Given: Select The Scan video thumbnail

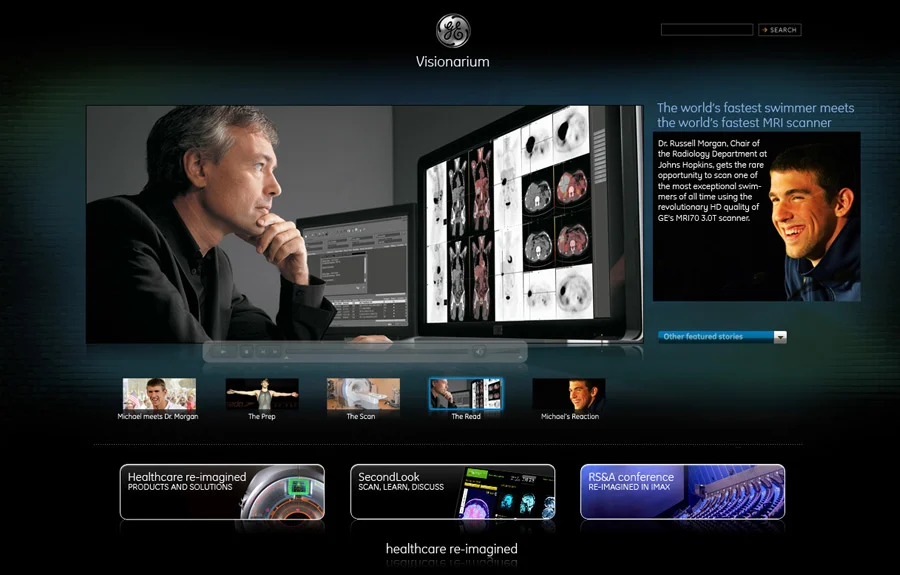Looking at the screenshot, I should (x=363, y=394).
